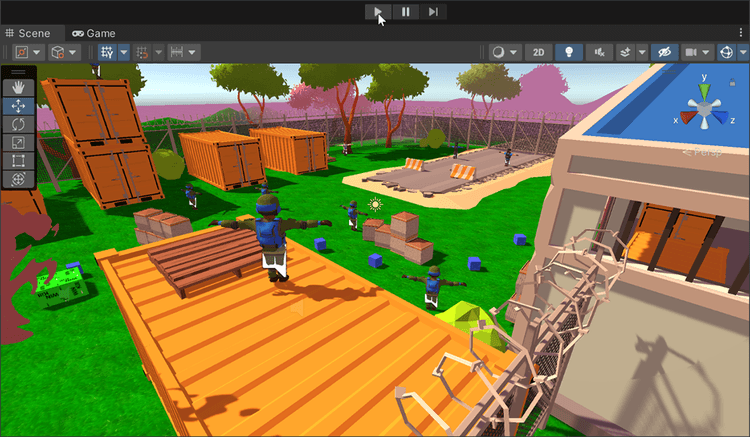Select the Scale tool
The height and width of the screenshot is (437, 750).
pos(18,142)
